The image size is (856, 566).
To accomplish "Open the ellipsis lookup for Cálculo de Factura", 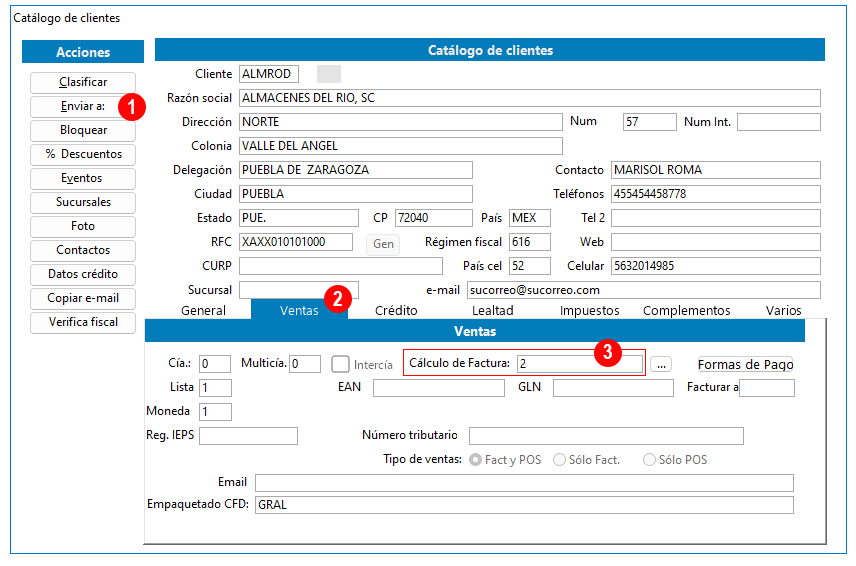I will point(661,365).
